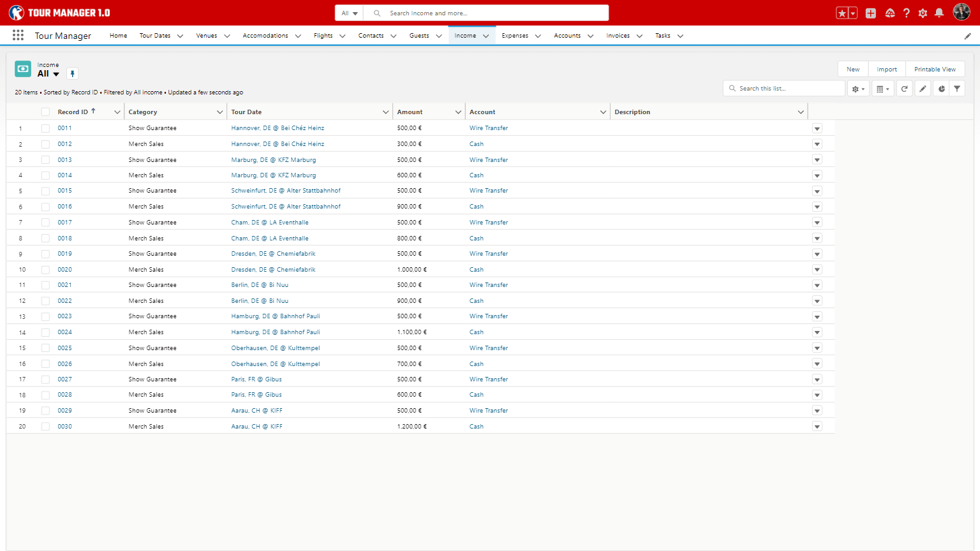Open the row actions dropdown for record 0015
The image size is (980, 551).
[817, 191]
